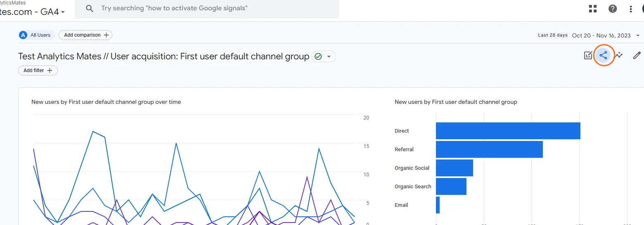Image resolution: width=644 pixels, height=225 pixels.
Task: Click the 'Organic Search' channel label
Action: click(x=413, y=186)
